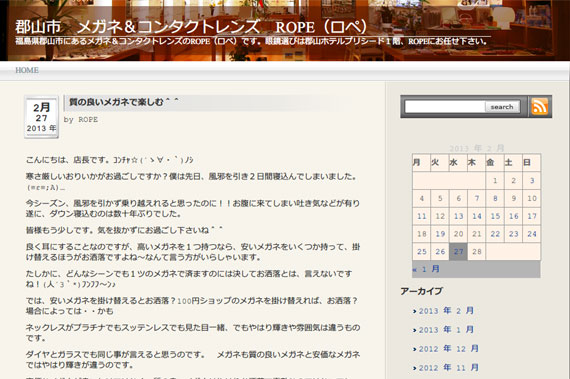Click the paragraph starting 皆様もう少しです
Viewport: 570px width, 379px height.
coord(124,230)
